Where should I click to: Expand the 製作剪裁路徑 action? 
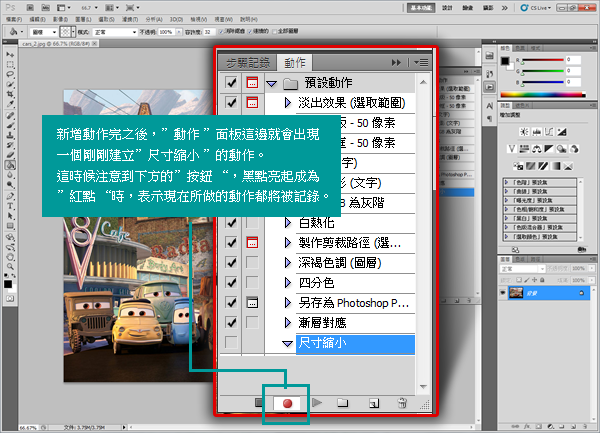[x=288, y=243]
